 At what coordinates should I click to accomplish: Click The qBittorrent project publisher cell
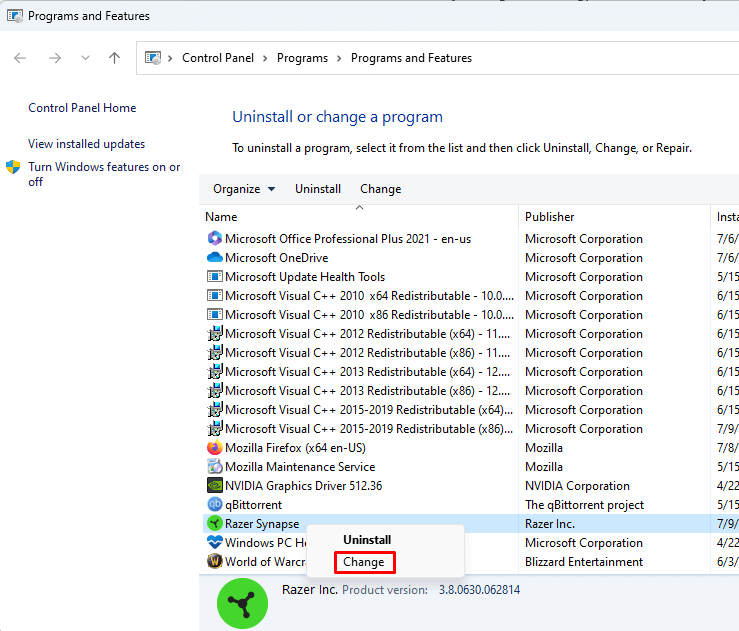[584, 505]
